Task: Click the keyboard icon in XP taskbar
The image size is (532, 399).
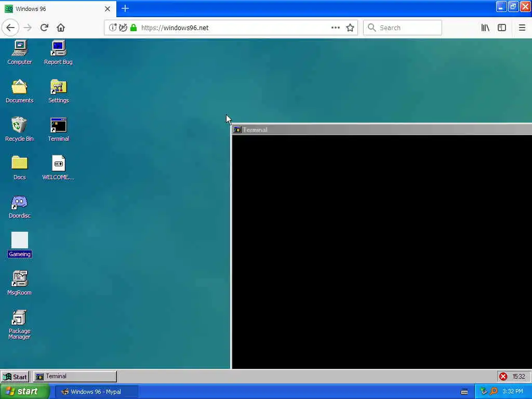Action: pyautogui.click(x=464, y=392)
